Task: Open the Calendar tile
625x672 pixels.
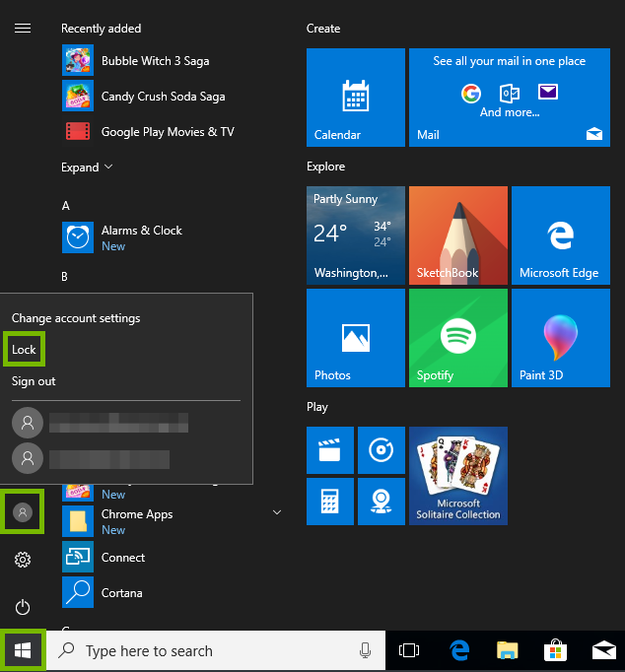Action: [355, 98]
